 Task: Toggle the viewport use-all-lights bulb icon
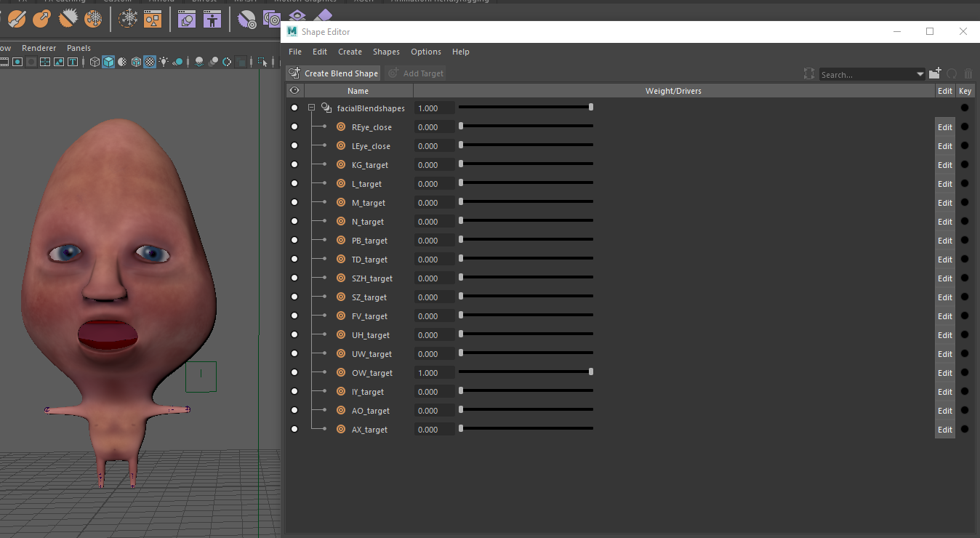[x=164, y=62]
